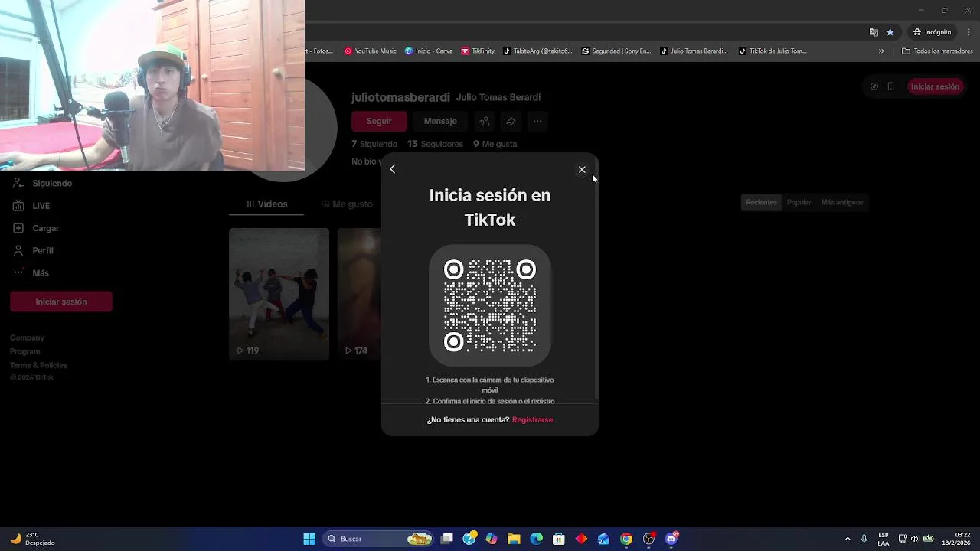980x551 pixels.
Task: Switch to the Me gustó tab
Action: (347, 204)
